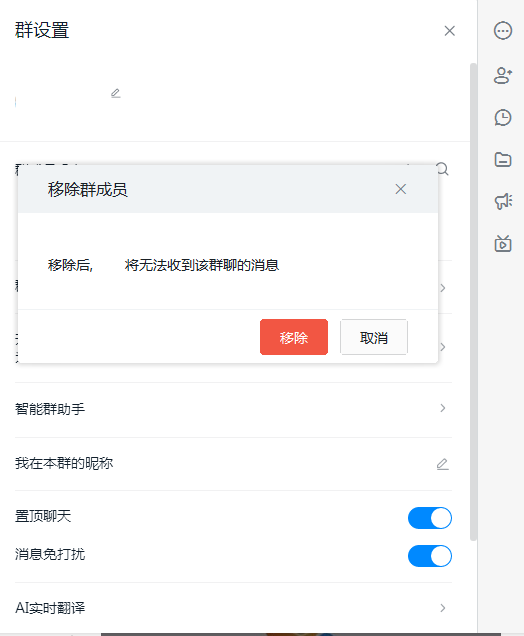Screen dimensions: 524x636
Task: Turn off the 消息免打扰 toggle
Action: pyautogui.click(x=430, y=556)
